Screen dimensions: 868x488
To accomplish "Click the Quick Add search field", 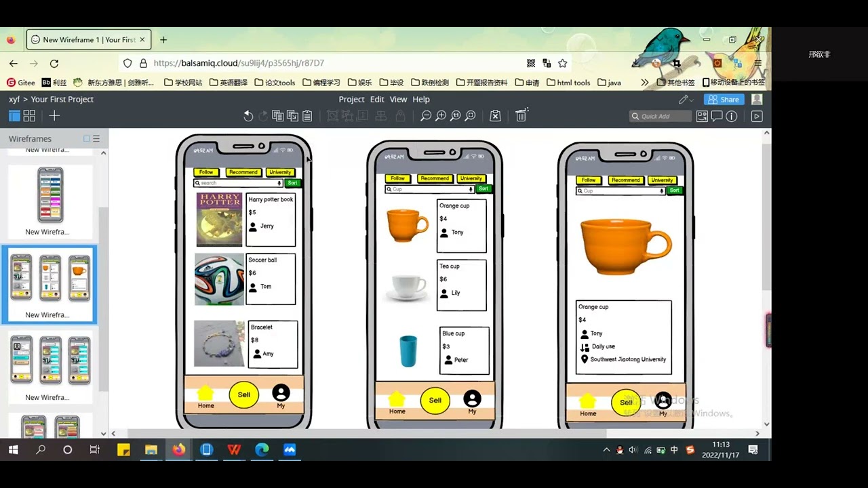I will click(x=660, y=117).
